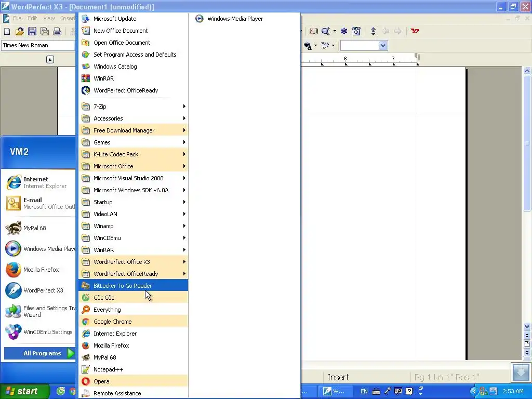Click the Zoom magnifier toolbar icon

point(326,31)
